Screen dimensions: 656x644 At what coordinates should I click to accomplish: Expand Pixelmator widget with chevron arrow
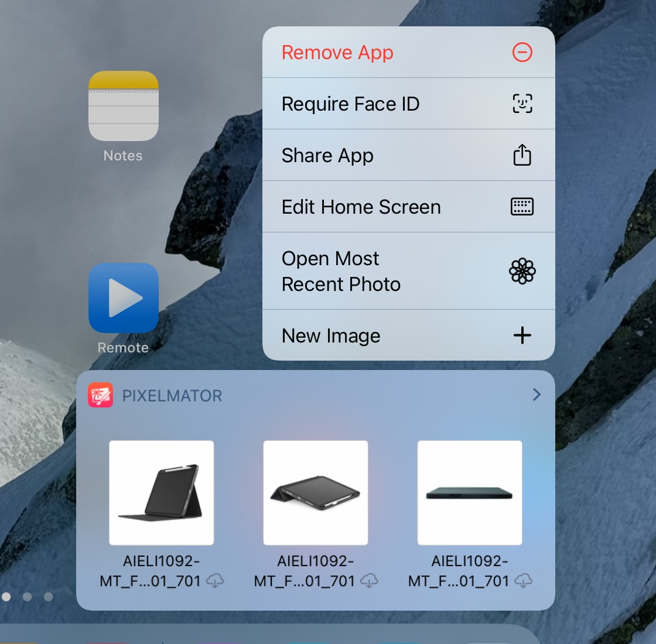click(537, 395)
